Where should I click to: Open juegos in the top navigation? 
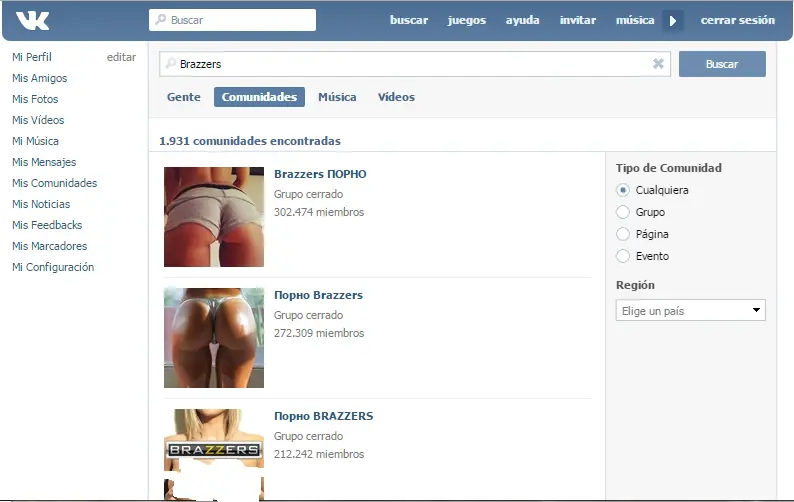pyautogui.click(x=466, y=20)
